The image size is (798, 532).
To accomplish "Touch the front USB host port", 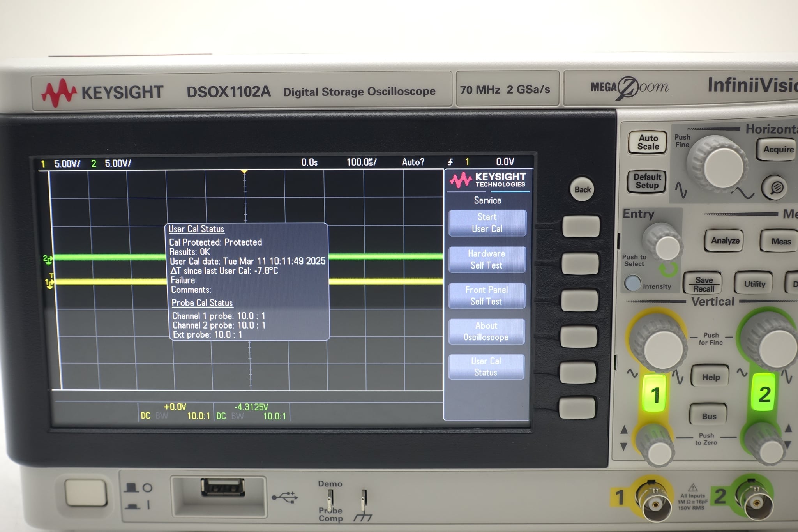I will pos(223,488).
